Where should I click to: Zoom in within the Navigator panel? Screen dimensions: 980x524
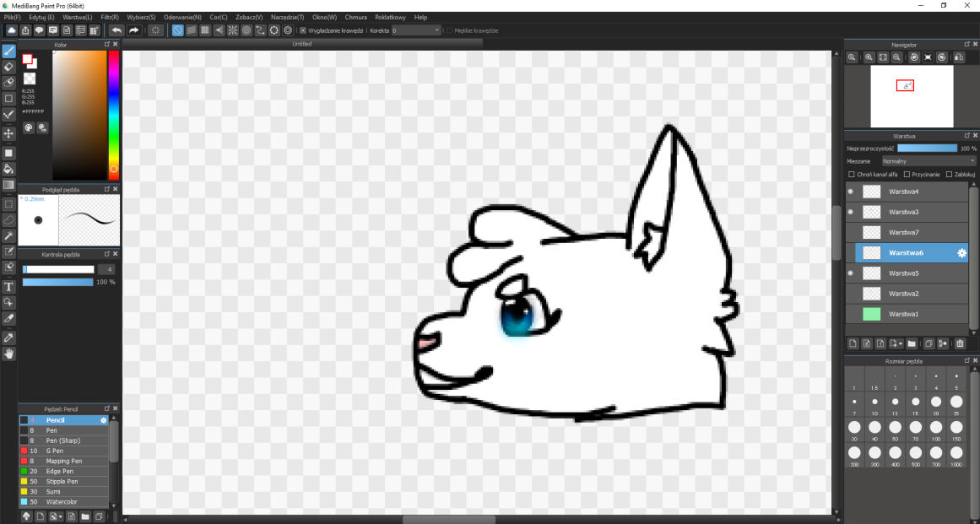[869, 57]
